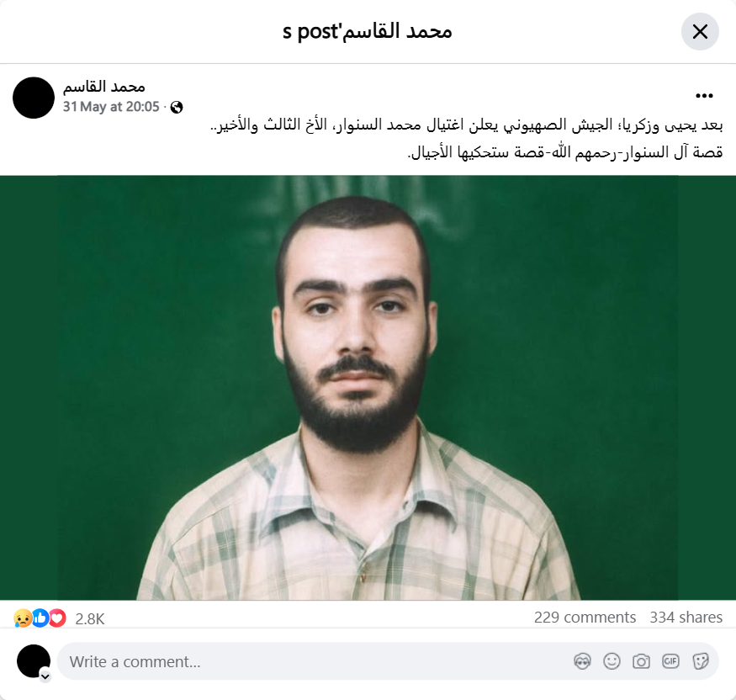View the like reaction icon list
The height and width of the screenshot is (700, 736).
[40, 618]
